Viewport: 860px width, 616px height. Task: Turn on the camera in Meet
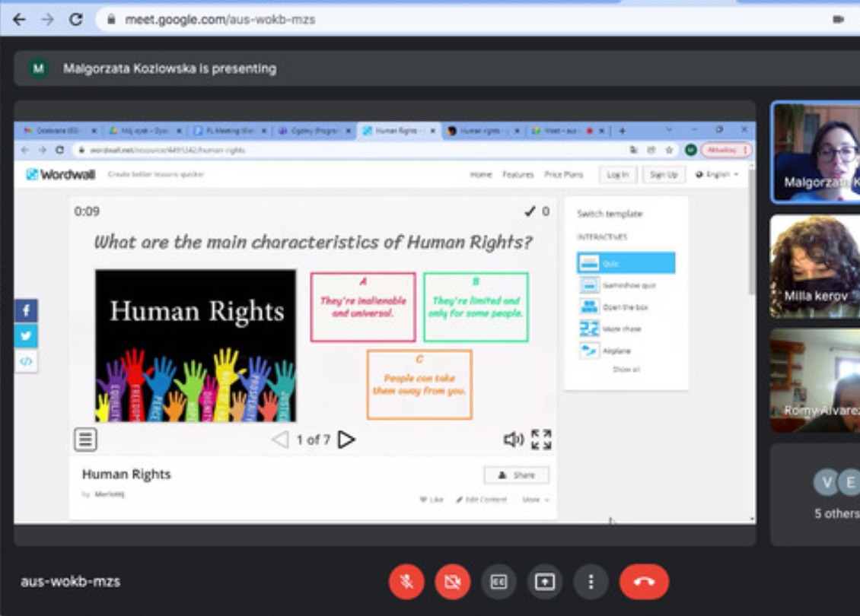click(453, 582)
